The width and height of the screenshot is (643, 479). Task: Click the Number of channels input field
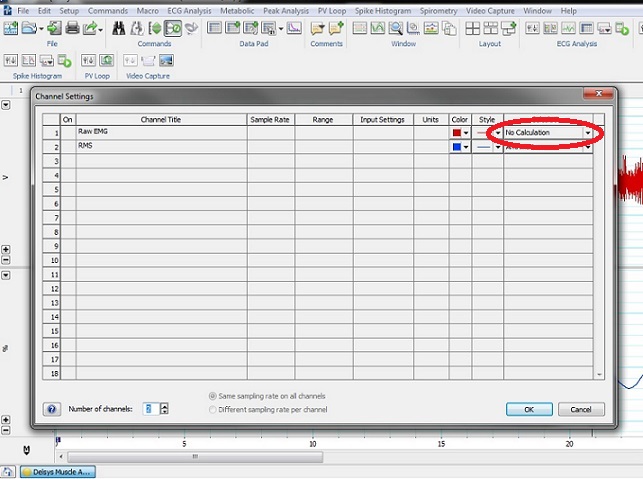click(x=148, y=409)
